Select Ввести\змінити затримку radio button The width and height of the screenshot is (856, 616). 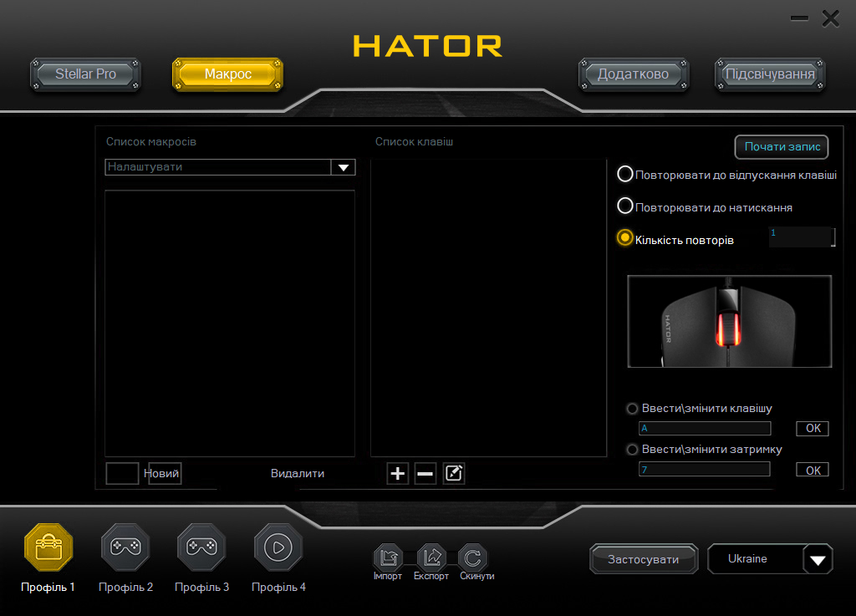(632, 450)
